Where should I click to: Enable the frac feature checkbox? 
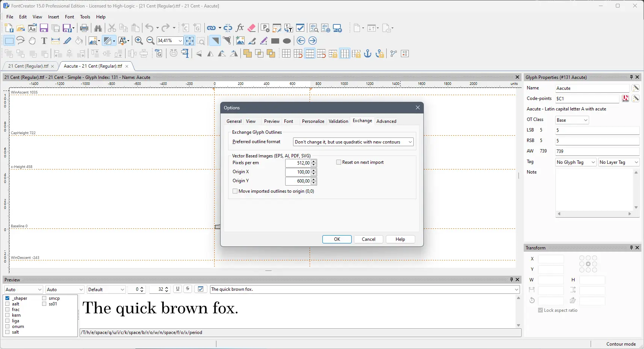8,310
